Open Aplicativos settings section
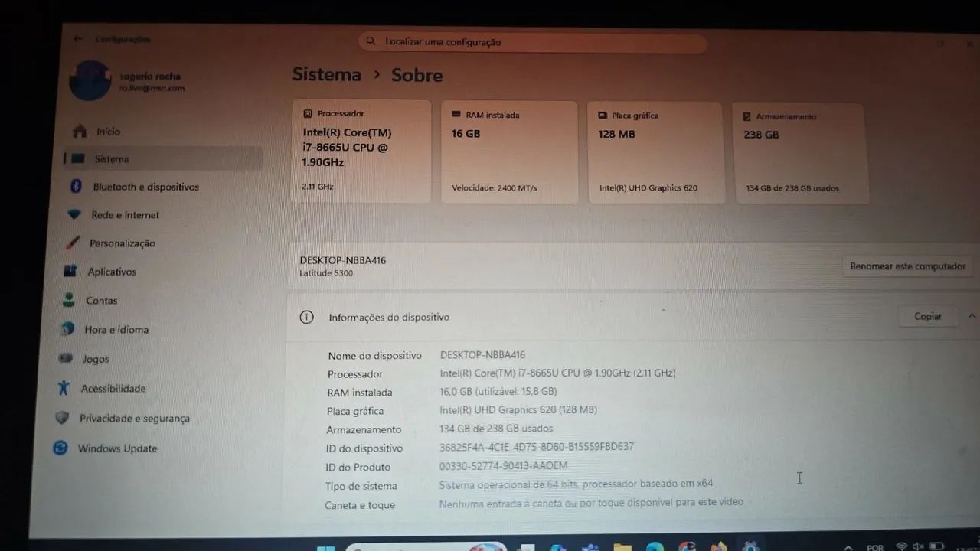The width and height of the screenshot is (980, 551). (112, 272)
